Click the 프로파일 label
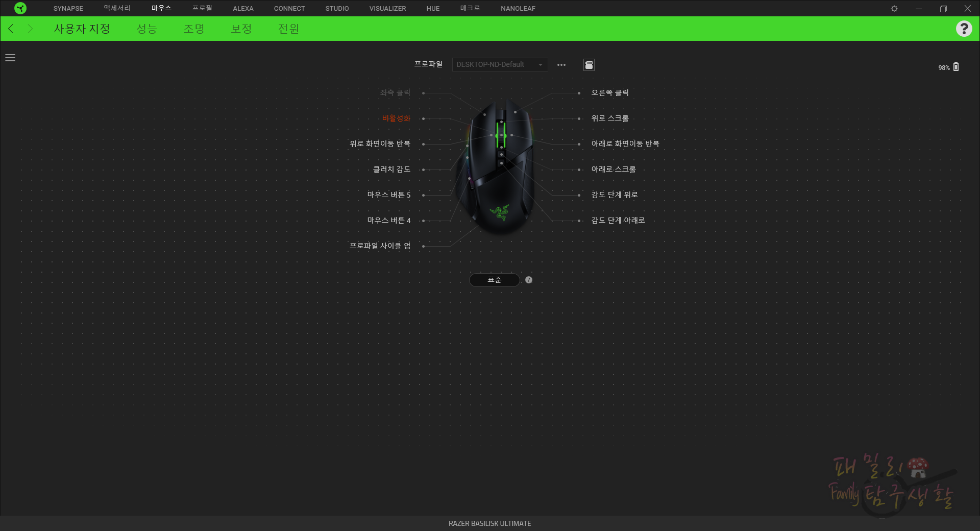This screenshot has height=531, width=980. coord(428,64)
